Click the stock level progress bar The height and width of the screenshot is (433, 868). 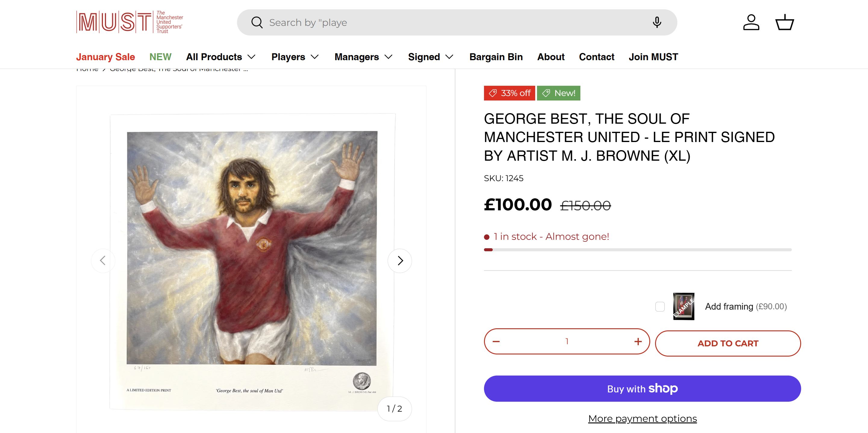coord(638,250)
